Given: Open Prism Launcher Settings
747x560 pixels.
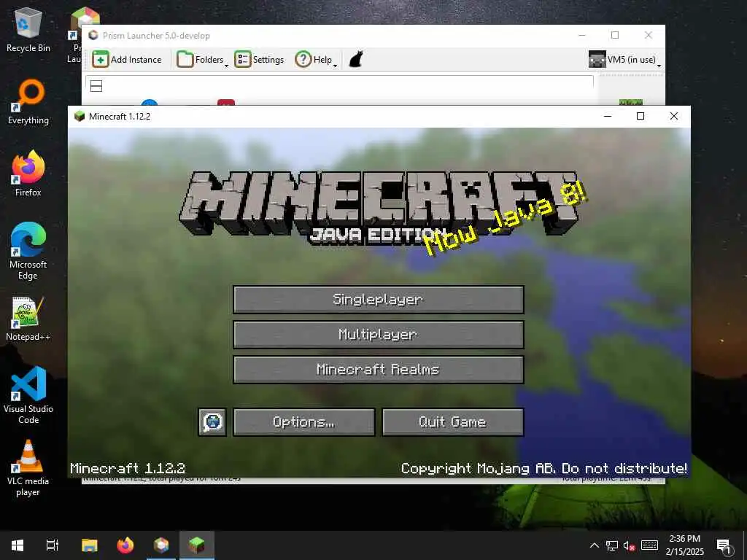Looking at the screenshot, I should [x=259, y=60].
